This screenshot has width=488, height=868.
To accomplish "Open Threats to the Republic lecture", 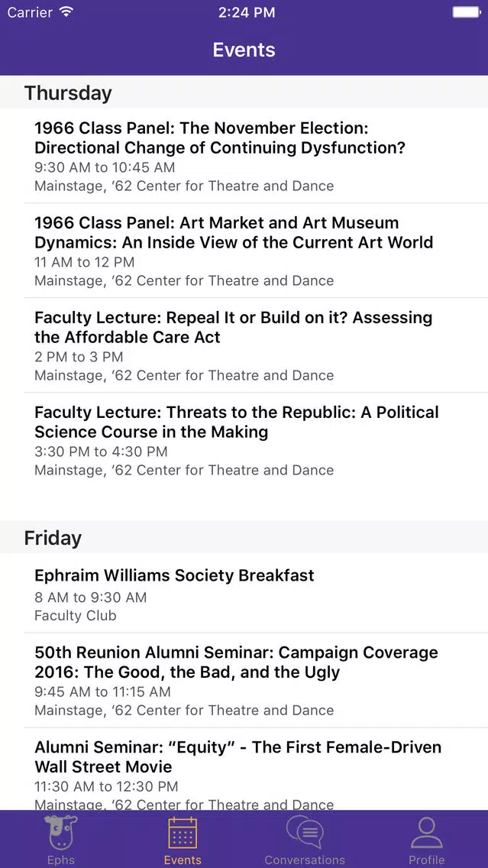I will click(x=244, y=440).
